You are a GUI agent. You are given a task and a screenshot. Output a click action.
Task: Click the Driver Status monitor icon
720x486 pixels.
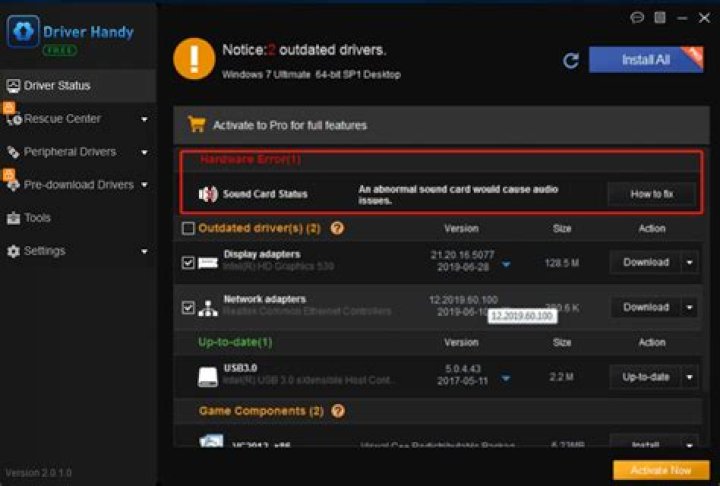[x=13, y=85]
